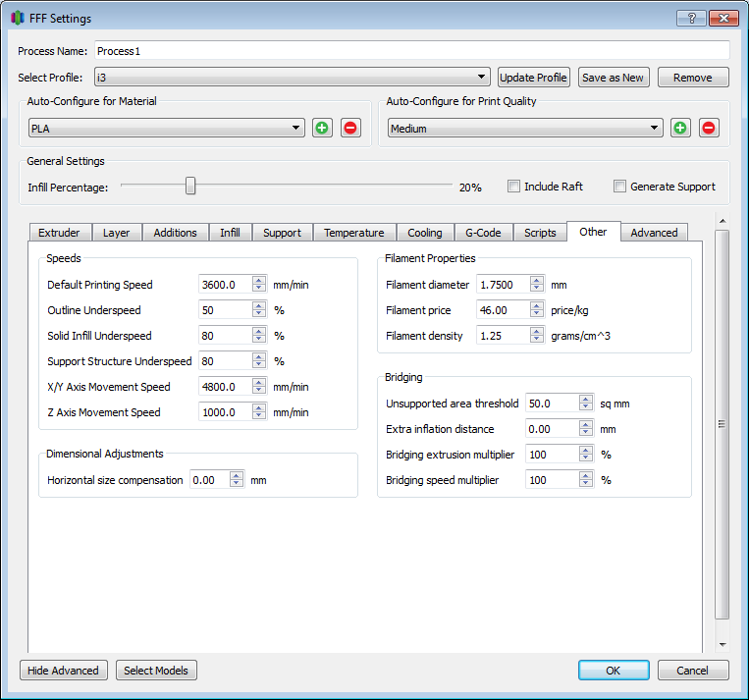Go to the Support tab
The image size is (749, 700).
point(283,233)
